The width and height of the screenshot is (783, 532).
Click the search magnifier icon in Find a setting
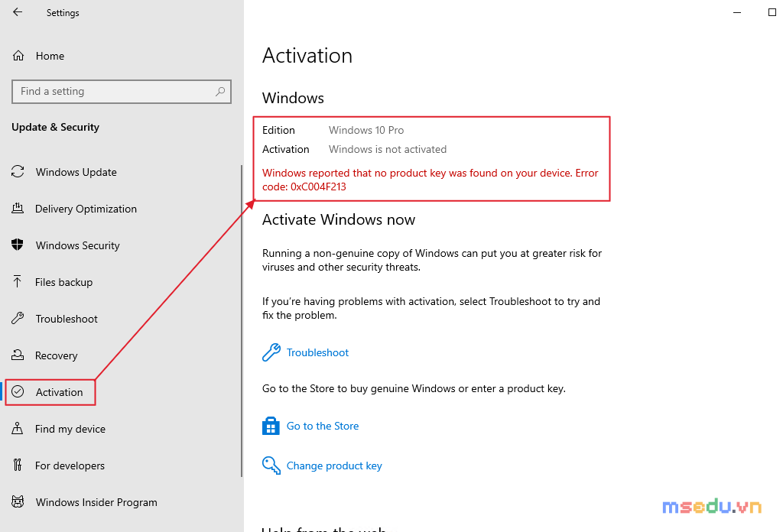[220, 91]
